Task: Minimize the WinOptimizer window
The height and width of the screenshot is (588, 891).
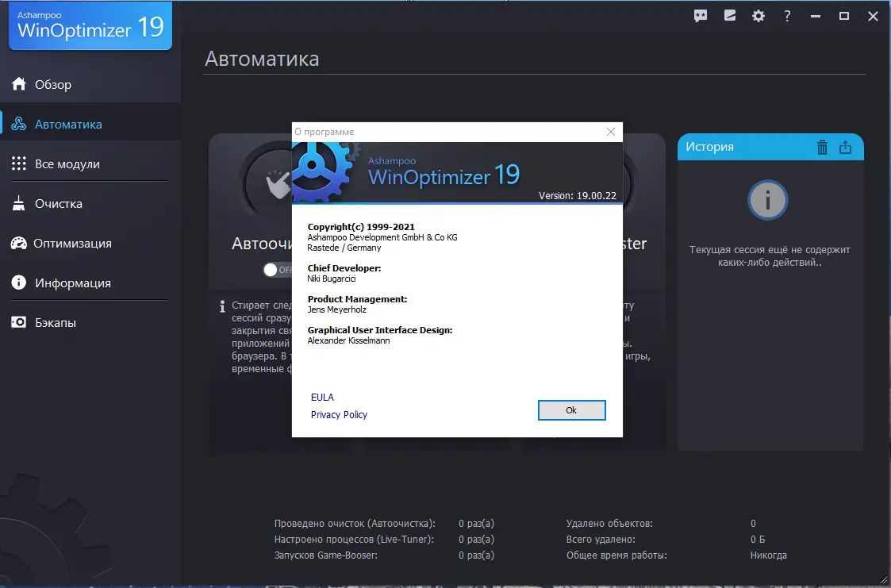Action: [x=816, y=16]
